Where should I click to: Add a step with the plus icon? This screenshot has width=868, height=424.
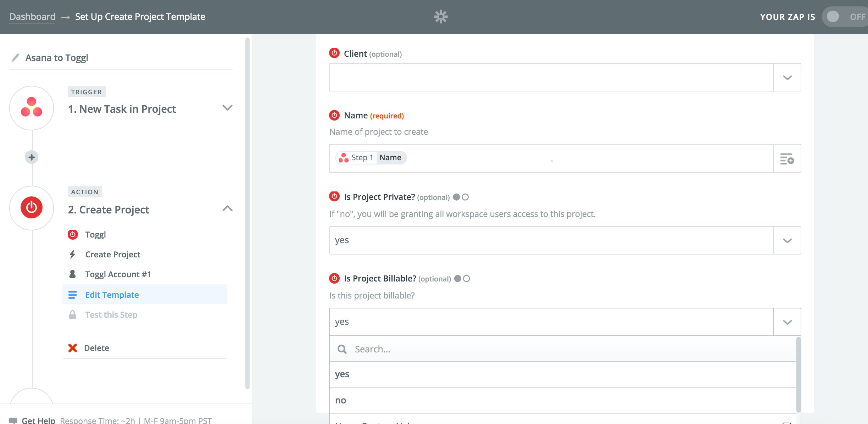32,157
